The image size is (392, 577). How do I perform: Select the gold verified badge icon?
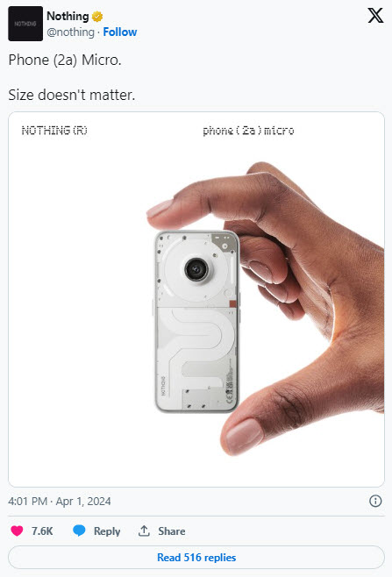(97, 17)
